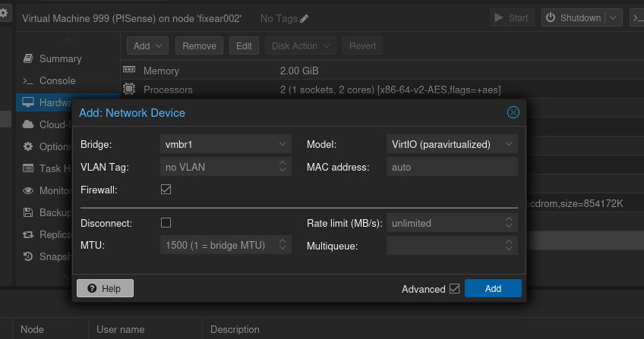Open the Add hardware menu

tap(147, 46)
